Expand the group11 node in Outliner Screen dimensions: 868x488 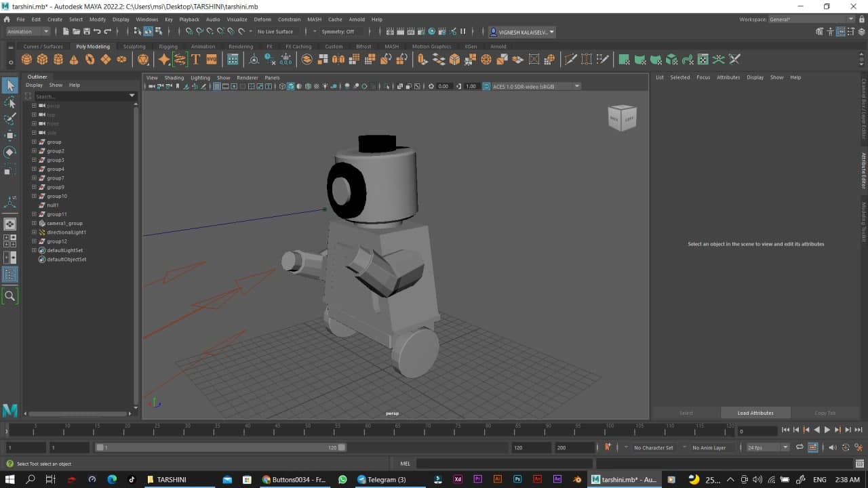point(34,214)
